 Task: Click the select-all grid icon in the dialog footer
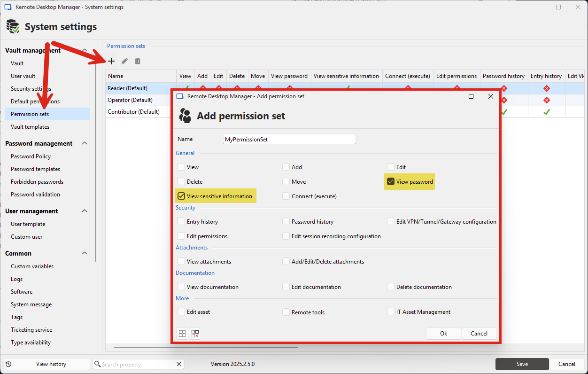coord(182,334)
